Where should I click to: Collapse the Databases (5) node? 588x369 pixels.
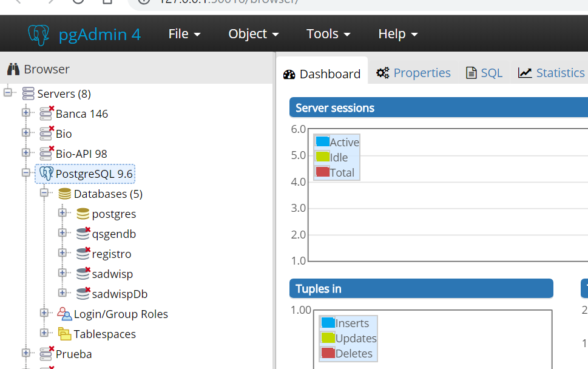pyautogui.click(x=44, y=192)
